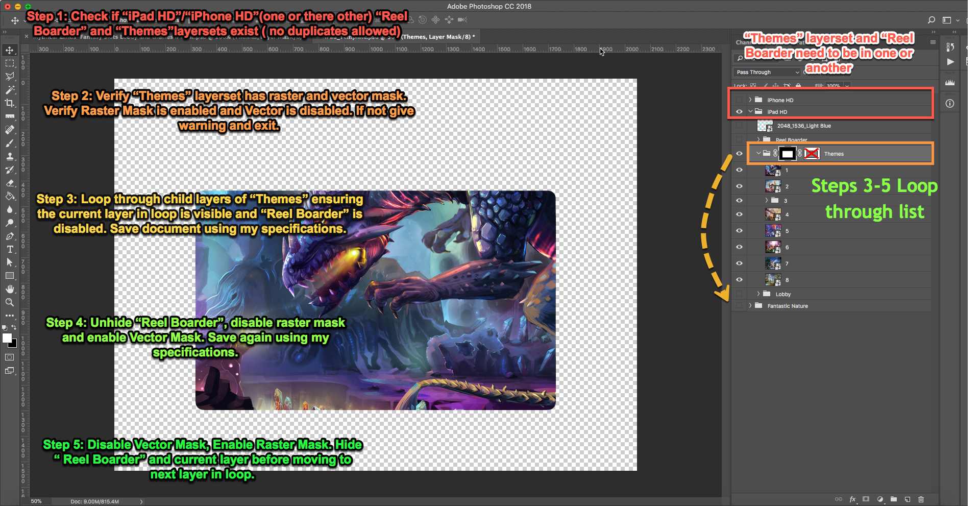Click the foreground color swatch
Image resolution: width=980 pixels, height=506 pixels.
[x=7, y=338]
